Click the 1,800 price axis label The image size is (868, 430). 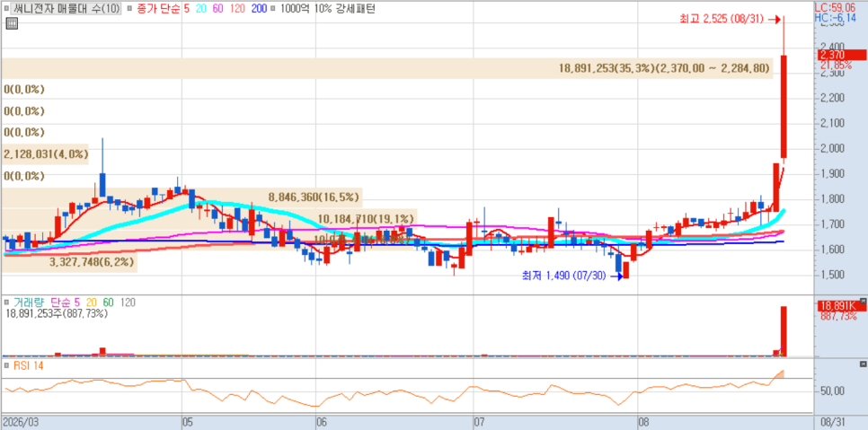coord(833,199)
